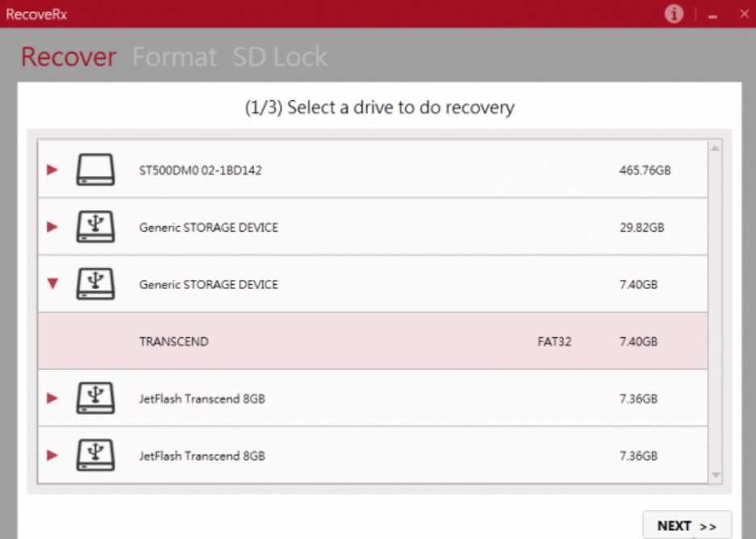Image resolution: width=756 pixels, height=539 pixels.
Task: Switch to the Format tab
Action: click(174, 57)
